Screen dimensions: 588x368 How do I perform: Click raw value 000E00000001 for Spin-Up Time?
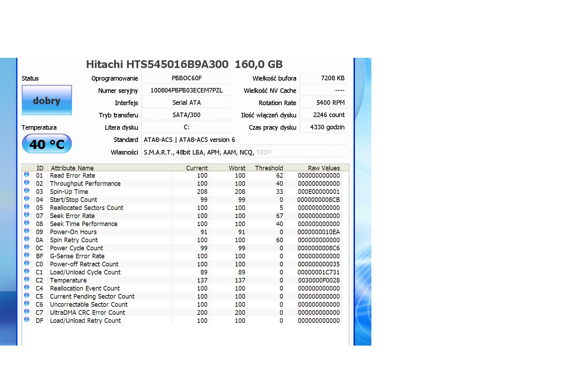319,191
